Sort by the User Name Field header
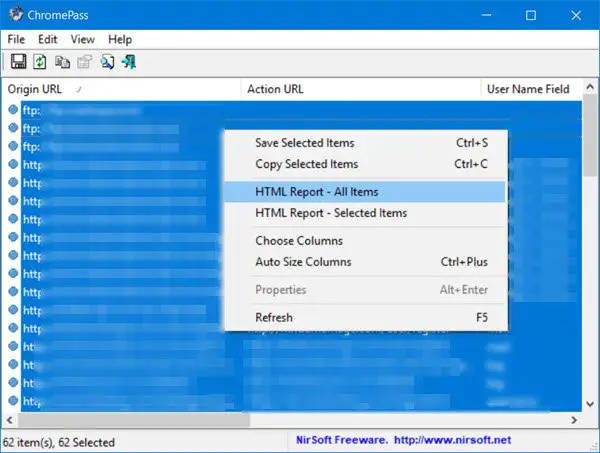This screenshot has height=453, width=600. [x=531, y=89]
